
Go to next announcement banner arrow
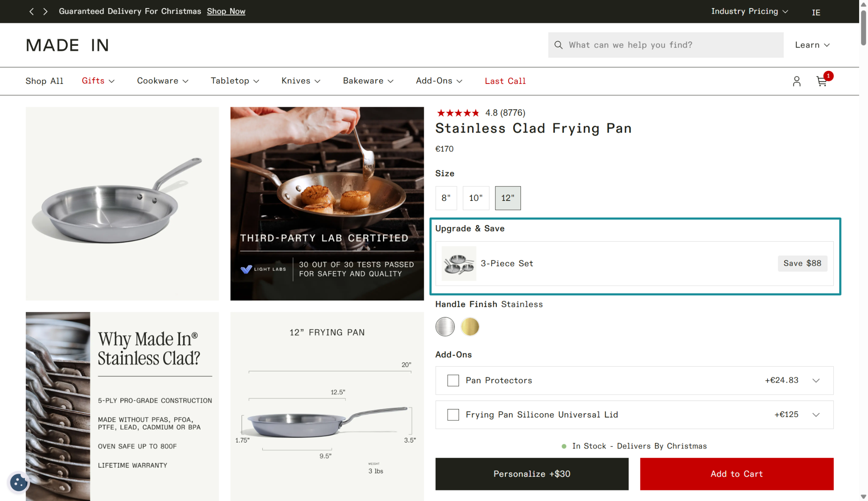(x=45, y=11)
